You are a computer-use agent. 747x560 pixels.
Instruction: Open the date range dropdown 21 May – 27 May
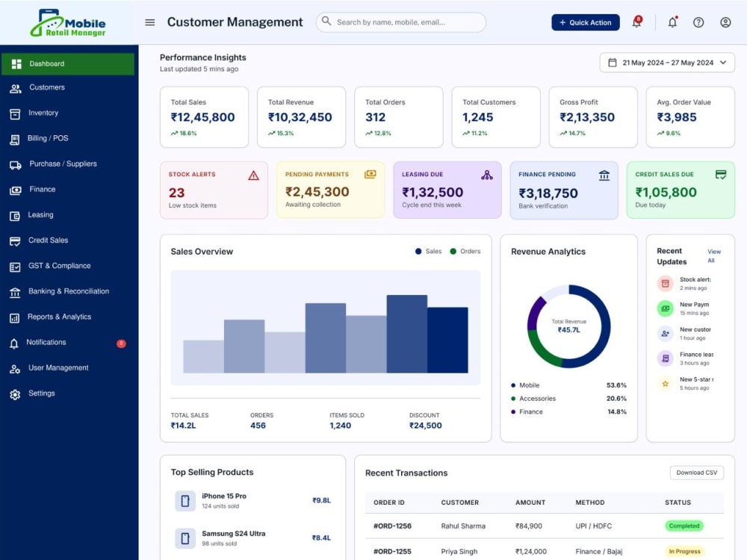click(x=667, y=63)
